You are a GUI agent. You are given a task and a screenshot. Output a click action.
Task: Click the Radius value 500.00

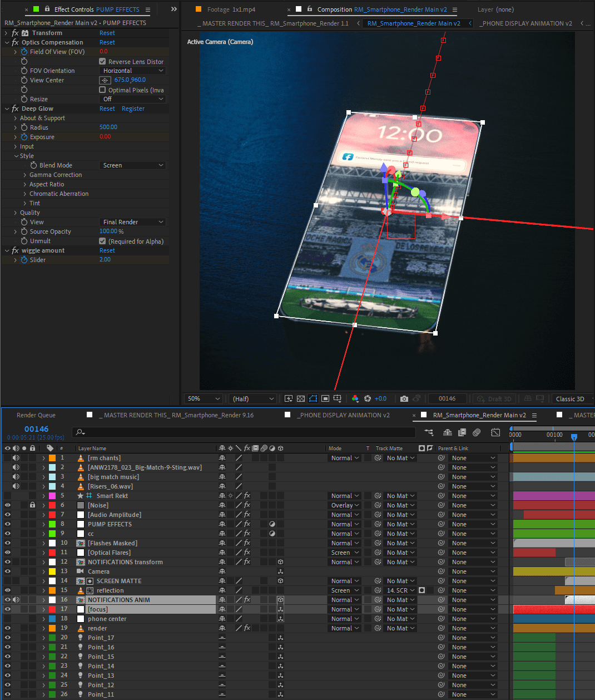[x=108, y=127]
